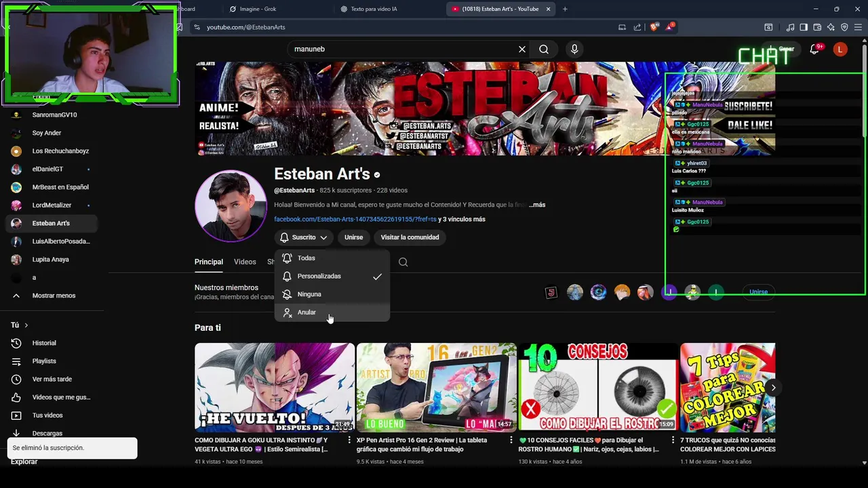Open options menu for 10 Consejos Fáciles video
Image resolution: width=868 pixels, height=488 pixels.
click(x=673, y=441)
